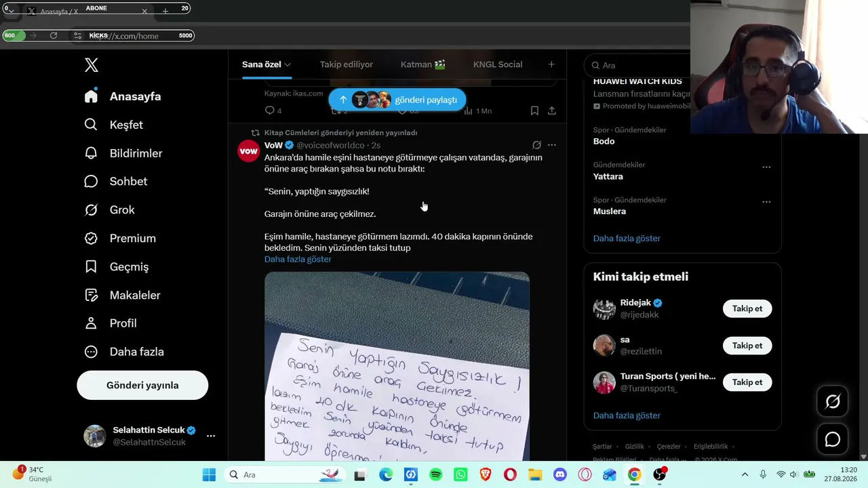Screen dimensions: 868x488
Task: Open the Premium page
Action: pos(119,239)
